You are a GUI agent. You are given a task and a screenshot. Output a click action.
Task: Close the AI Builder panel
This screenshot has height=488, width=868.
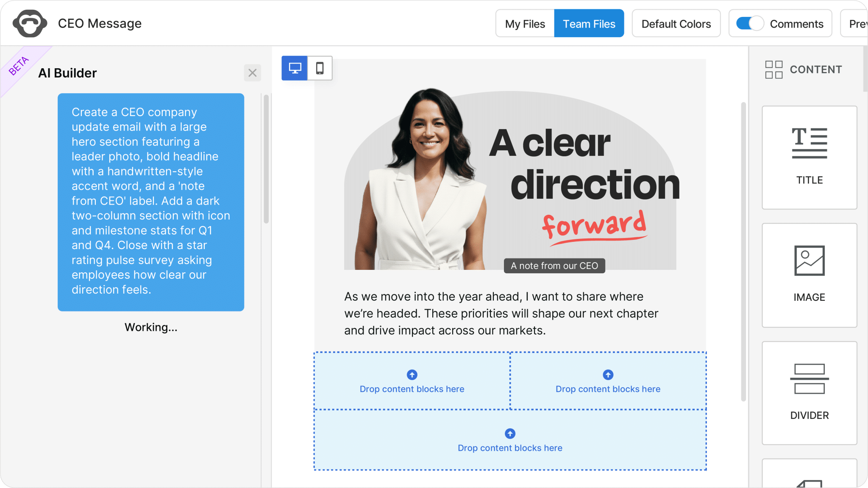tap(253, 73)
